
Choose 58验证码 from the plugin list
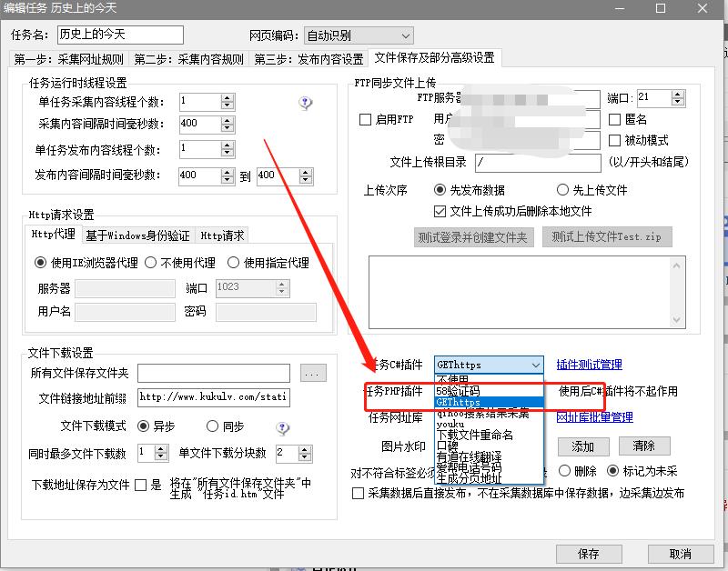tap(489, 391)
